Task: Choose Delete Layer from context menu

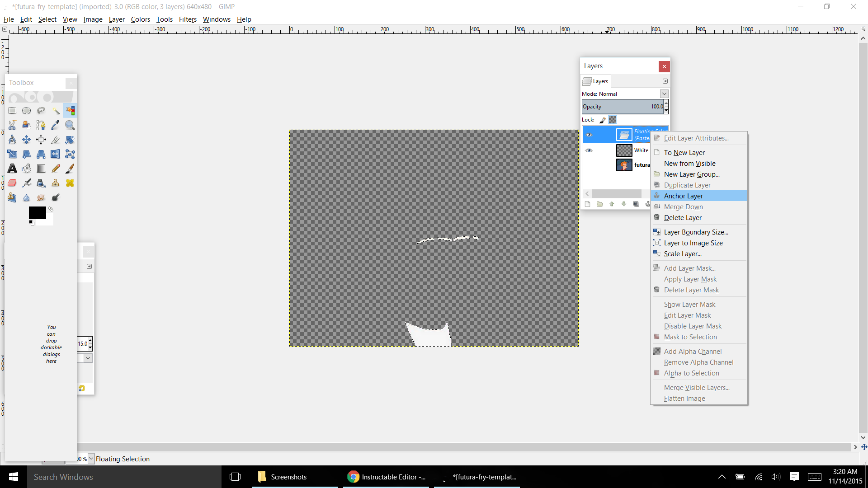Action: pyautogui.click(x=698, y=217)
